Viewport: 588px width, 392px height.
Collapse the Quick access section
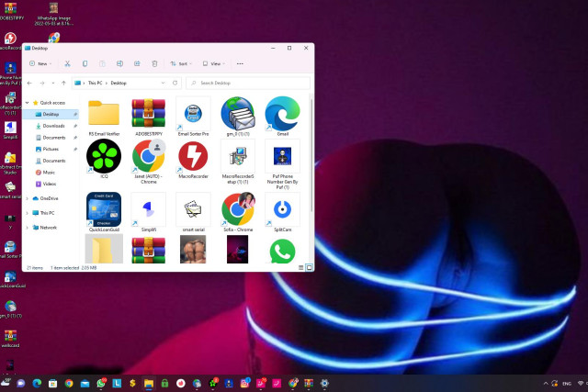[x=28, y=103]
